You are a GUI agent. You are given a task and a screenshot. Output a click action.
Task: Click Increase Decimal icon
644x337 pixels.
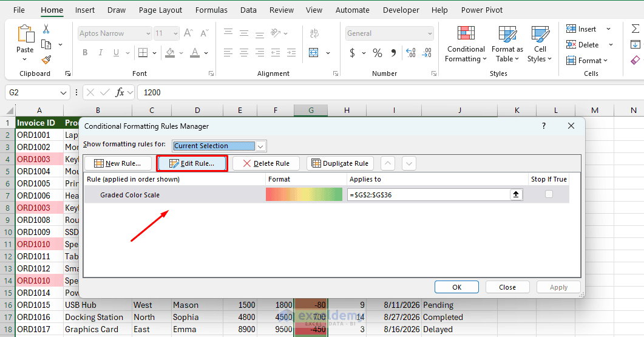coord(411,53)
